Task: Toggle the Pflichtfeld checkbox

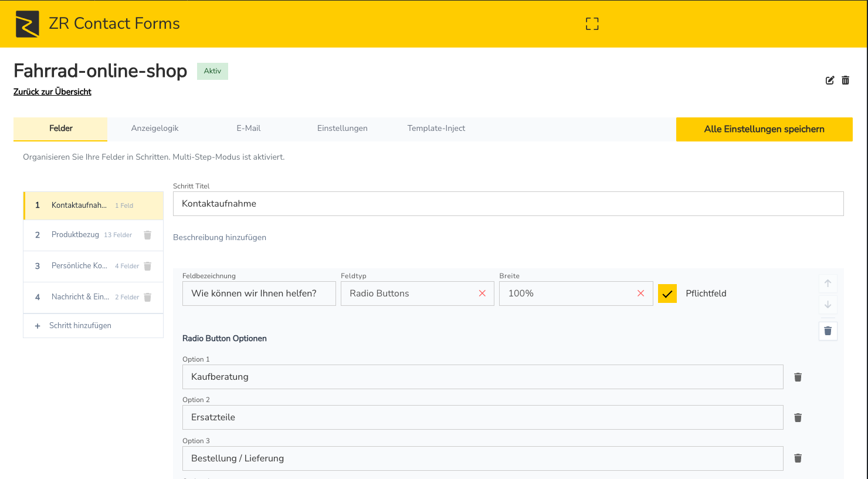Action: coord(667,294)
